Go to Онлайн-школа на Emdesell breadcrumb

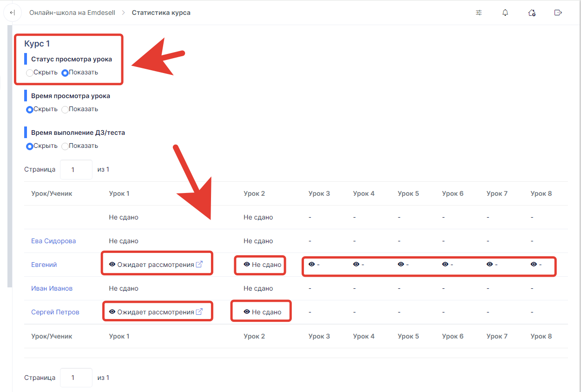click(x=72, y=13)
